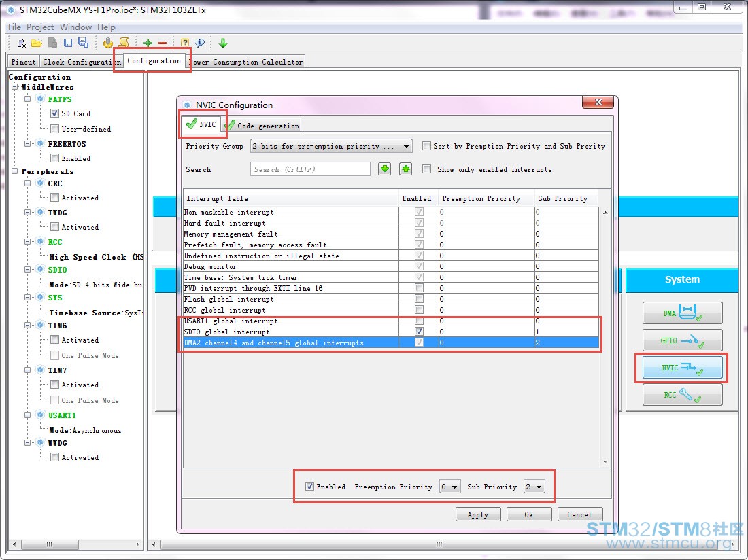This screenshot has width=748, height=560.
Task: Select the FATFS middleware node
Action: 60,99
